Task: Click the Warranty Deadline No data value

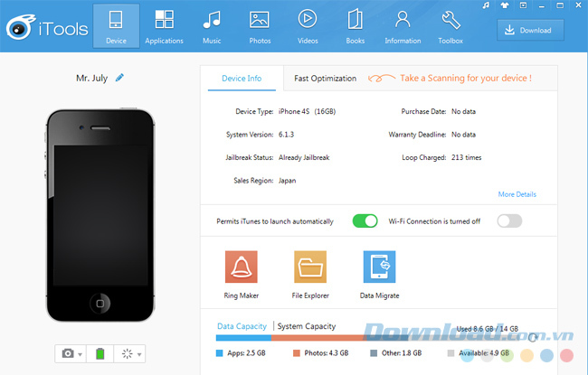Action: tap(463, 135)
